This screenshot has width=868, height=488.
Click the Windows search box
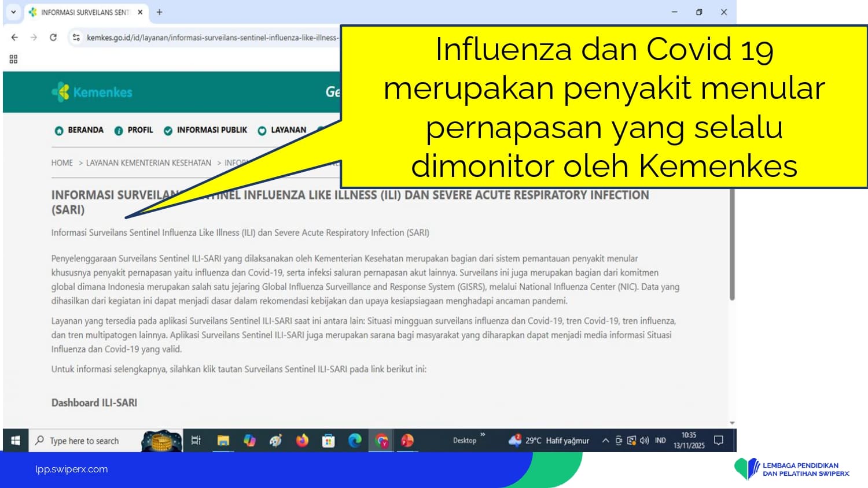tap(84, 441)
